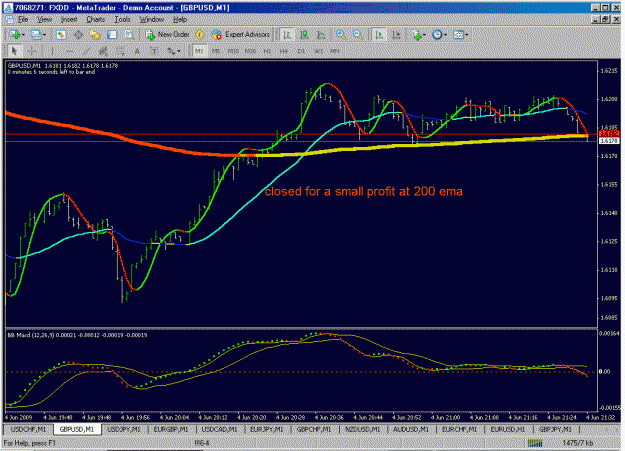The height and width of the screenshot is (451, 625).
Task: Open the Help menu
Action: coord(180,20)
